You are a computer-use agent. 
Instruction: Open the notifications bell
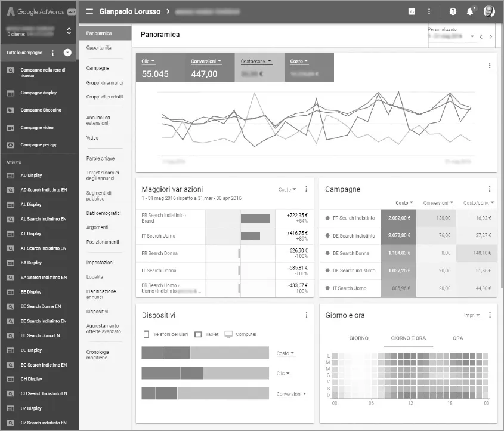click(470, 11)
